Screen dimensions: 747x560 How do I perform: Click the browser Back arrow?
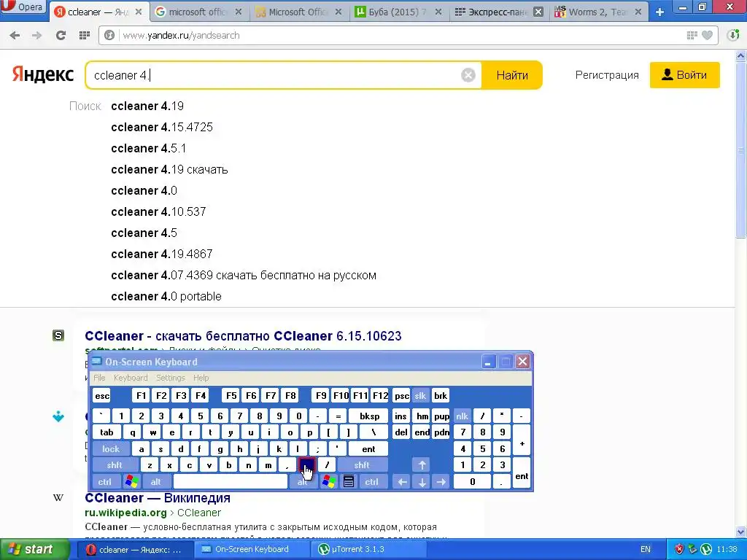(x=15, y=35)
